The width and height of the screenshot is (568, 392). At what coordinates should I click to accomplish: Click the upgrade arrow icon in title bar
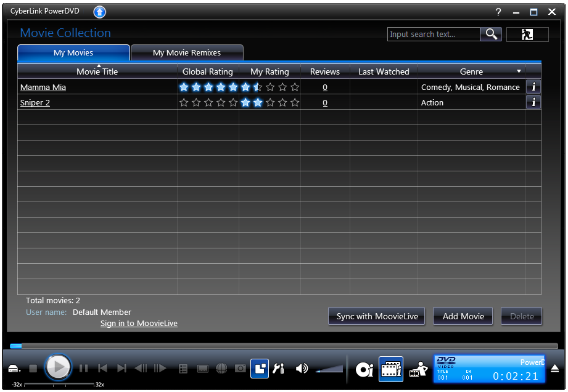100,12
